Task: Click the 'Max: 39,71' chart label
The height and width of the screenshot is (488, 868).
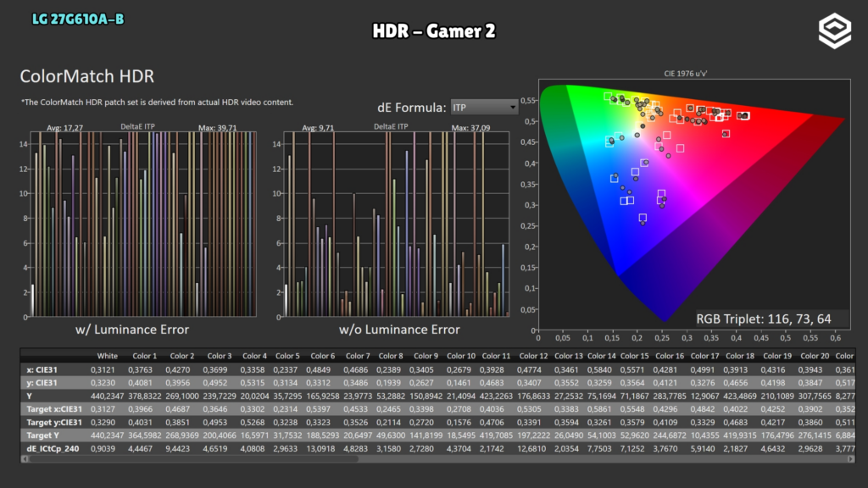Action: pos(218,128)
